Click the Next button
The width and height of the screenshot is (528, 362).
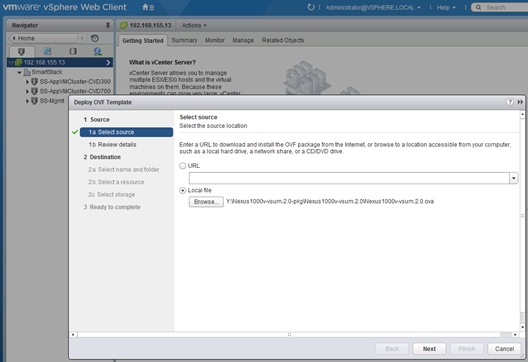429,349
